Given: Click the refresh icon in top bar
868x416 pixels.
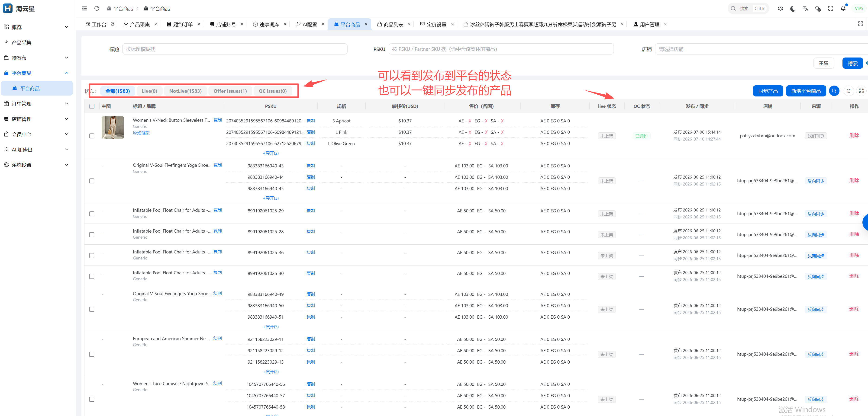Looking at the screenshot, I should point(97,8).
